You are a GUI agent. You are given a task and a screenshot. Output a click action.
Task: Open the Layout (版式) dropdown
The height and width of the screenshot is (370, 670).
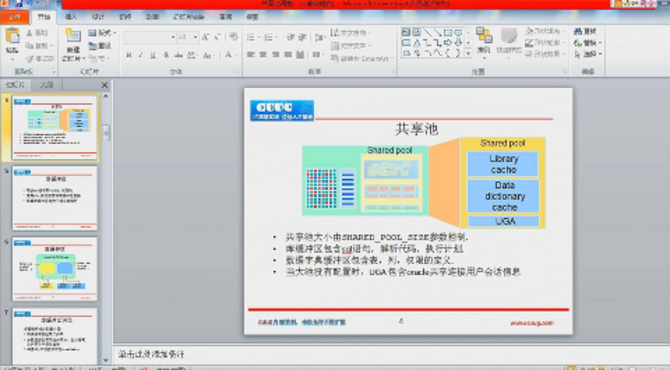pyautogui.click(x=102, y=32)
